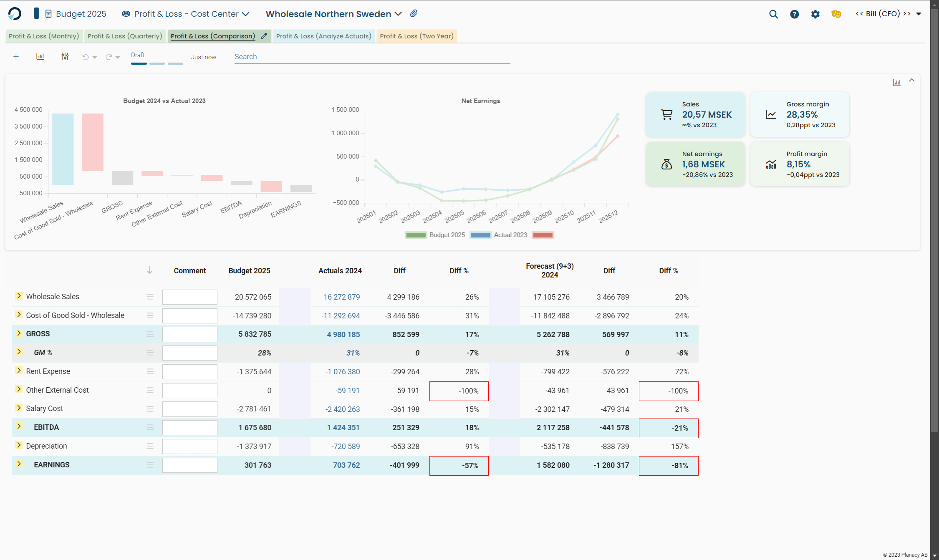The height and width of the screenshot is (560, 939).
Task: Edit tab with the pencil icon
Action: [264, 36]
